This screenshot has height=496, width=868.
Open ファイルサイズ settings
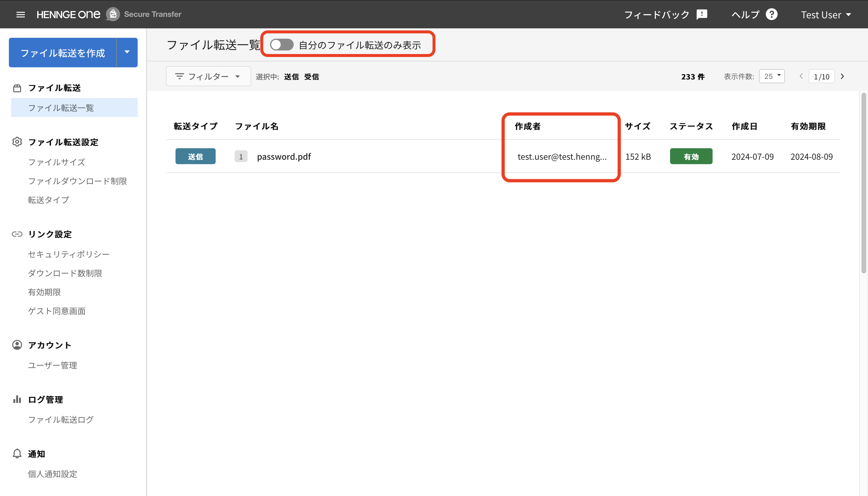pos(56,162)
